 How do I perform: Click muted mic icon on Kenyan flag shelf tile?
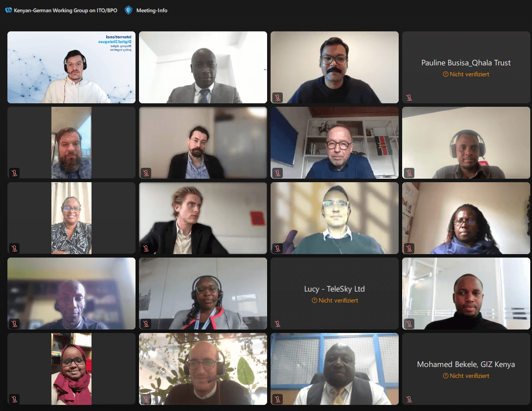(x=277, y=173)
